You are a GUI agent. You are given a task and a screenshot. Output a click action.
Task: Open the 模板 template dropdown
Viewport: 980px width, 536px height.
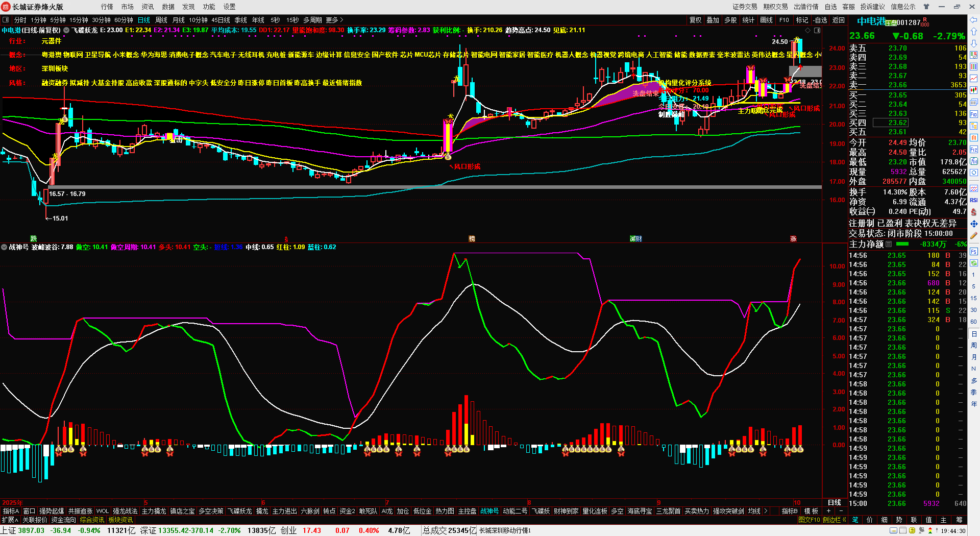click(x=811, y=511)
